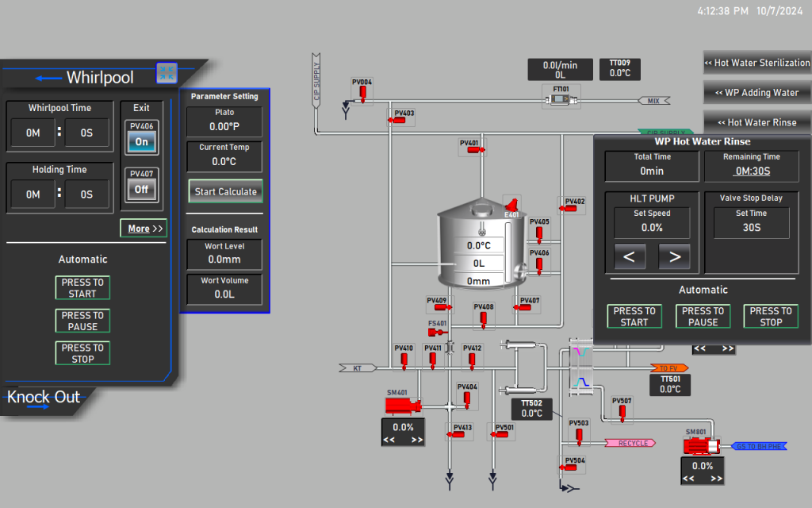Toggle the PV407 Off switch in Exit
The image size is (812, 508).
pyautogui.click(x=141, y=189)
